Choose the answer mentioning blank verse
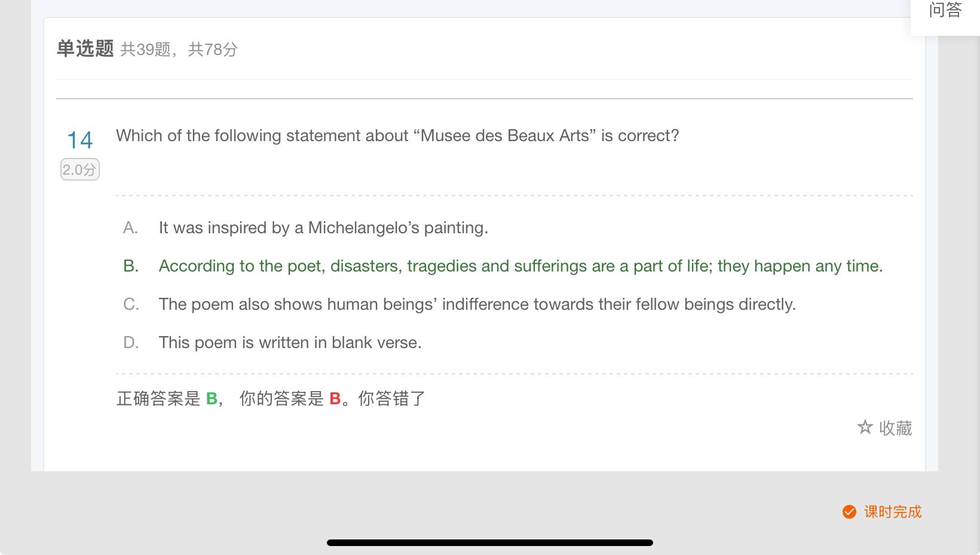Image resolution: width=980 pixels, height=555 pixels. point(290,343)
